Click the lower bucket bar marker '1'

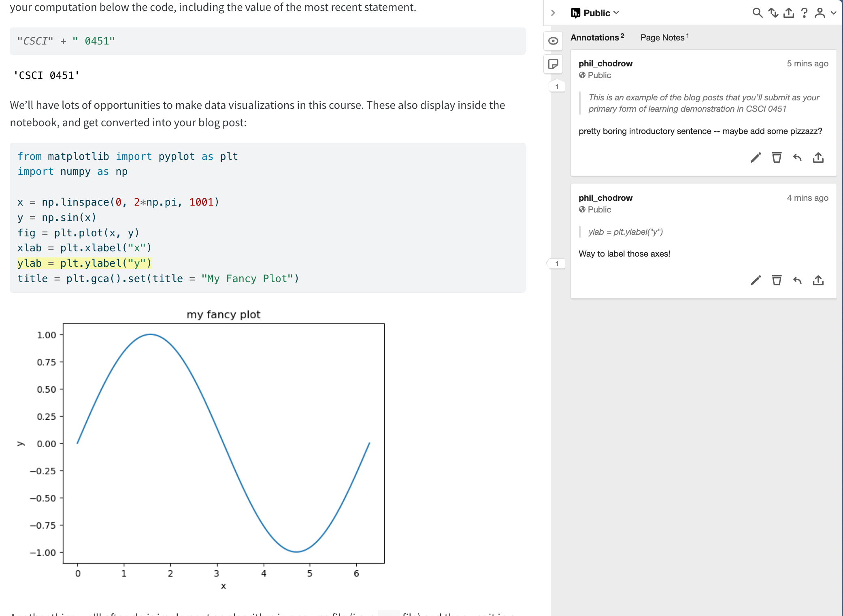click(557, 263)
